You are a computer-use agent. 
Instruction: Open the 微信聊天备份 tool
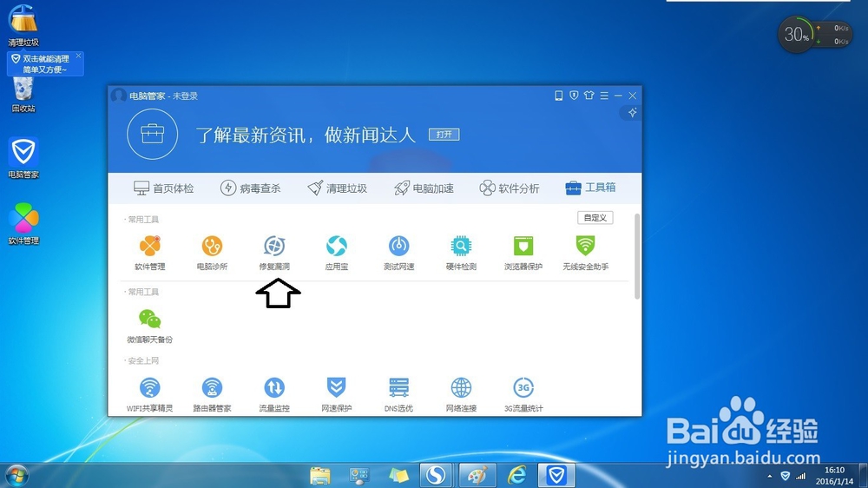pos(149,319)
